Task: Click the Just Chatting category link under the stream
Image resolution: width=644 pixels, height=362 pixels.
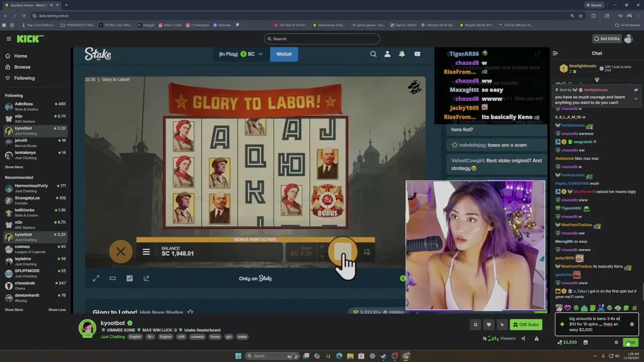Action: click(x=113, y=337)
